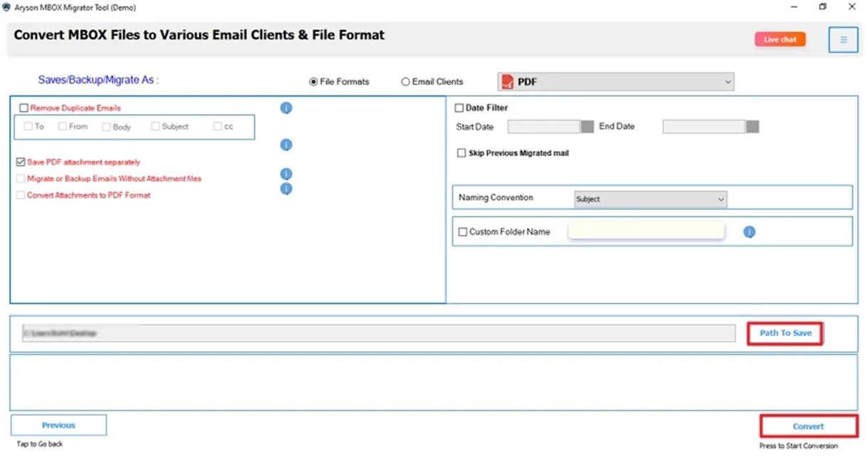The image size is (868, 463).
Task: Open the End Date calendar picker button
Action: pyautogui.click(x=753, y=127)
